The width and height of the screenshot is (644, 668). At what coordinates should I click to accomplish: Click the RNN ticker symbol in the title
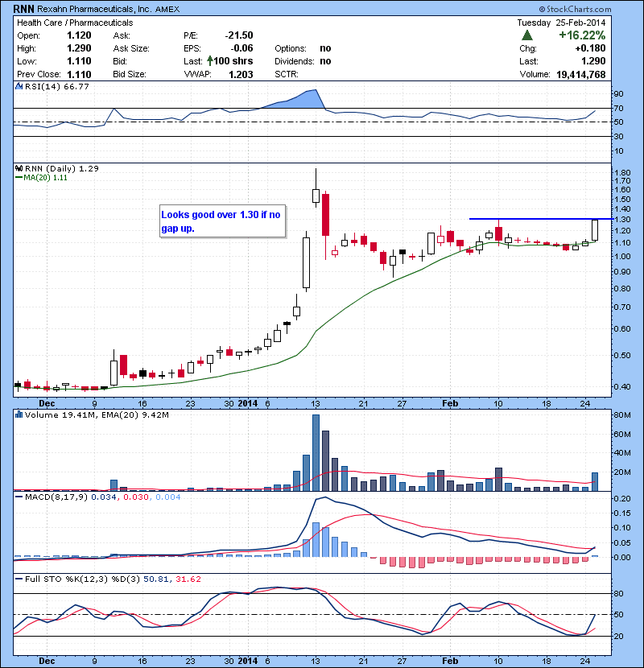point(24,9)
